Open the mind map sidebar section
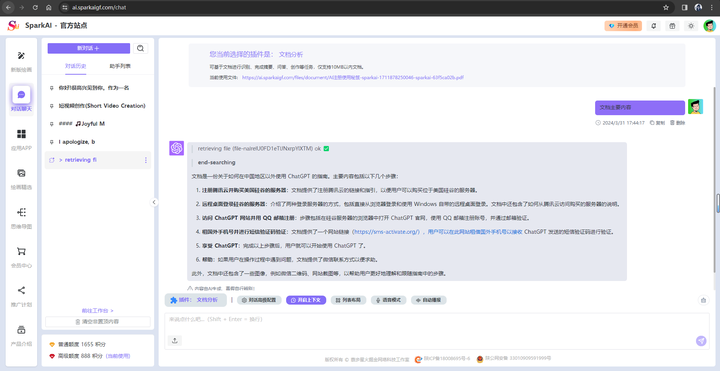720x371 pixels. coord(21,218)
